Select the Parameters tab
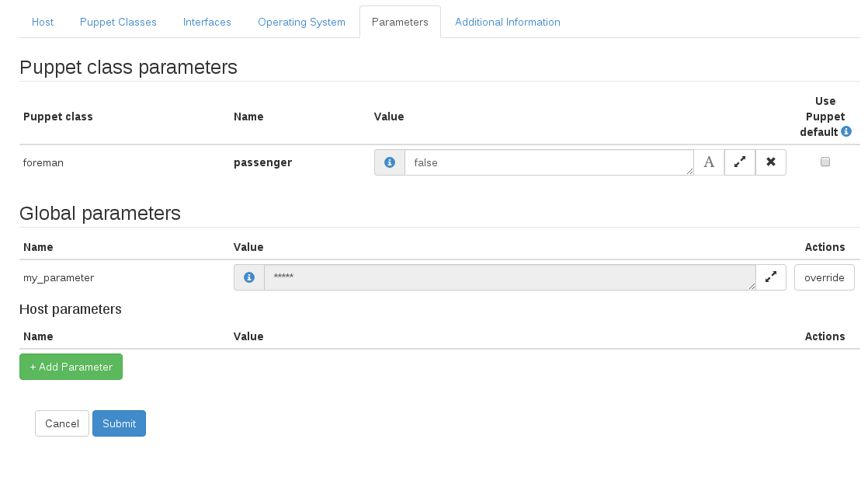This screenshot has width=868, height=477. pyautogui.click(x=401, y=23)
